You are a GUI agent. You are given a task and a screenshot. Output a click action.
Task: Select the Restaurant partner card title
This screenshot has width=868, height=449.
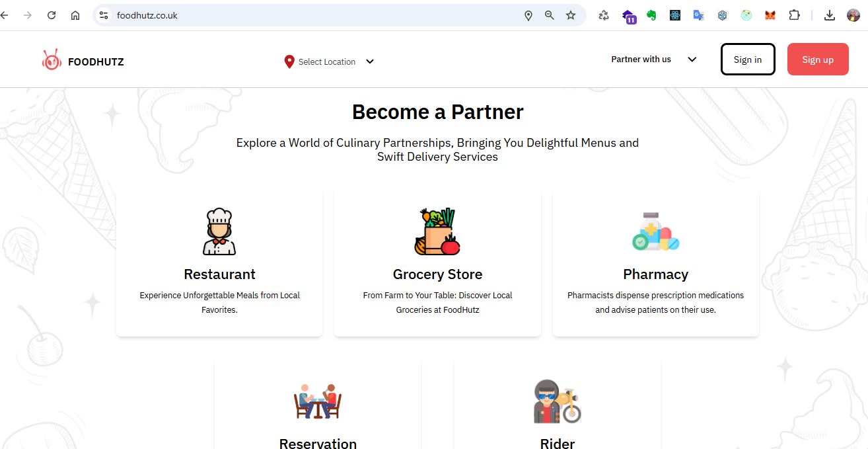click(x=219, y=274)
